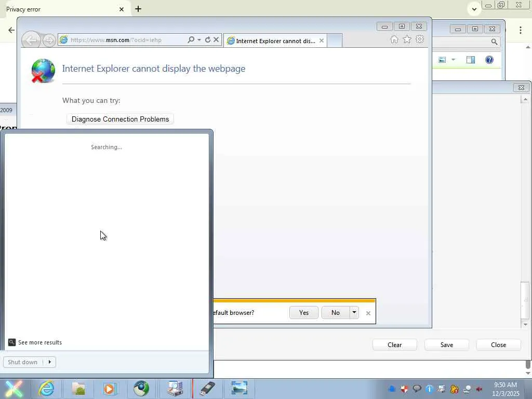532x399 pixels.
Task: Open Windows Media Player on taskbar
Action: pos(110,389)
